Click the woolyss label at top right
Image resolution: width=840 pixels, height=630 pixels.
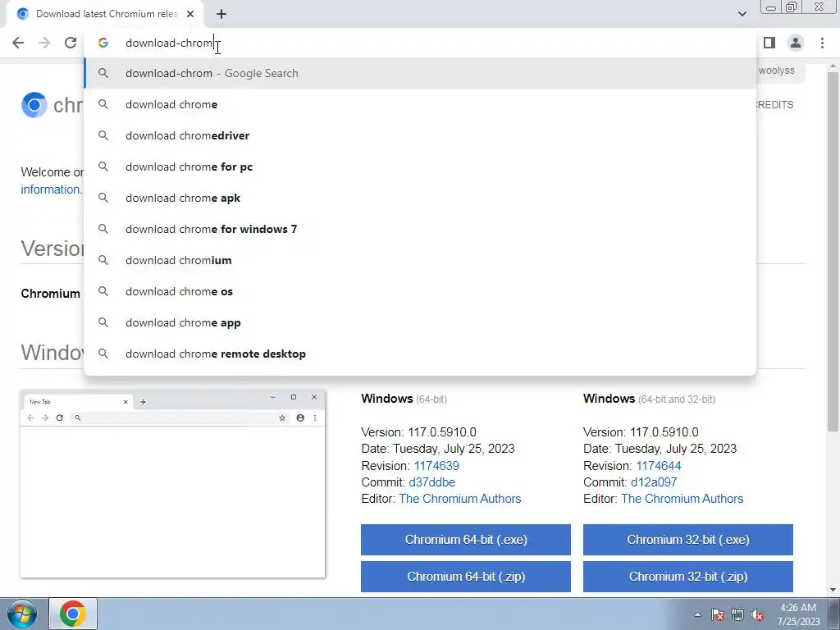(776, 71)
